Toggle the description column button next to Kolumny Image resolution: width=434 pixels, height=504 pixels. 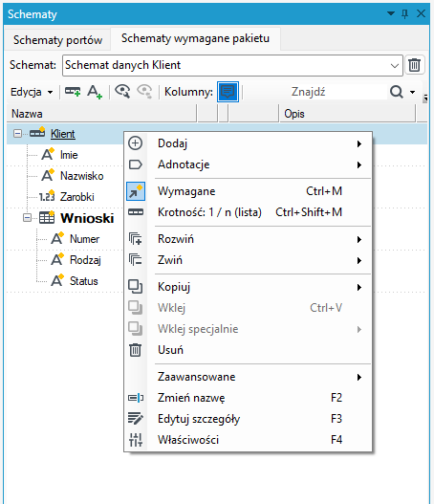click(x=228, y=92)
